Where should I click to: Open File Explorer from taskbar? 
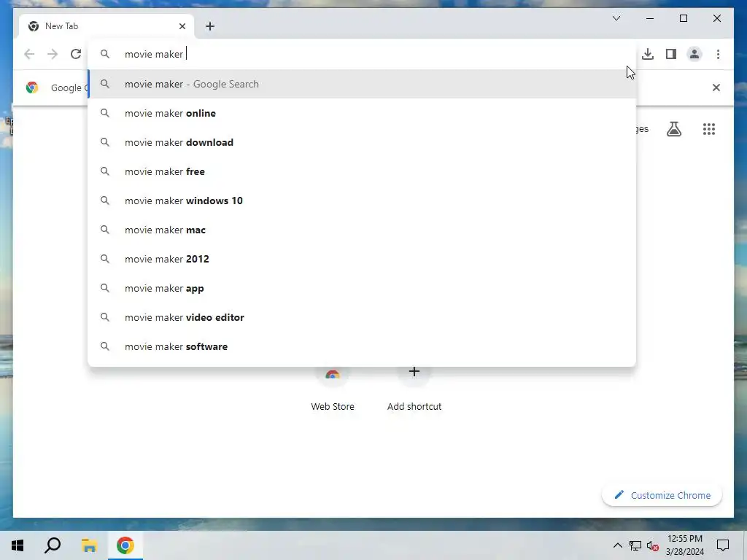88,545
